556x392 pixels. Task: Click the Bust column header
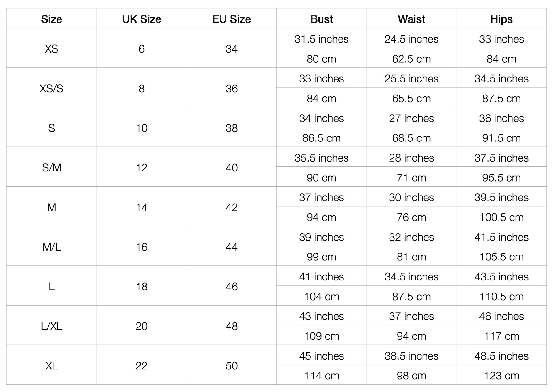pyautogui.click(x=322, y=19)
